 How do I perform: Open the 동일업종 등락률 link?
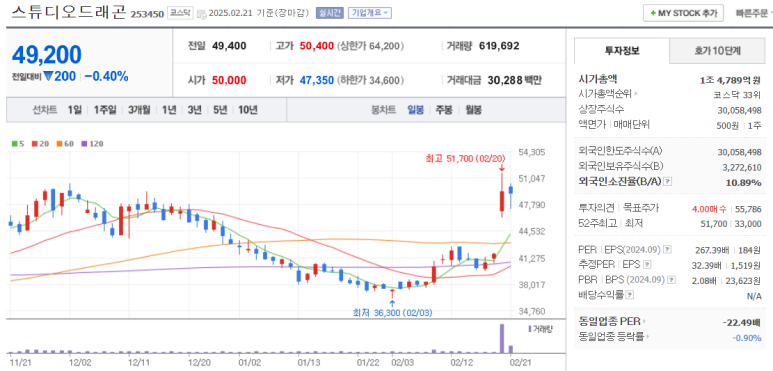pyautogui.click(x=611, y=337)
